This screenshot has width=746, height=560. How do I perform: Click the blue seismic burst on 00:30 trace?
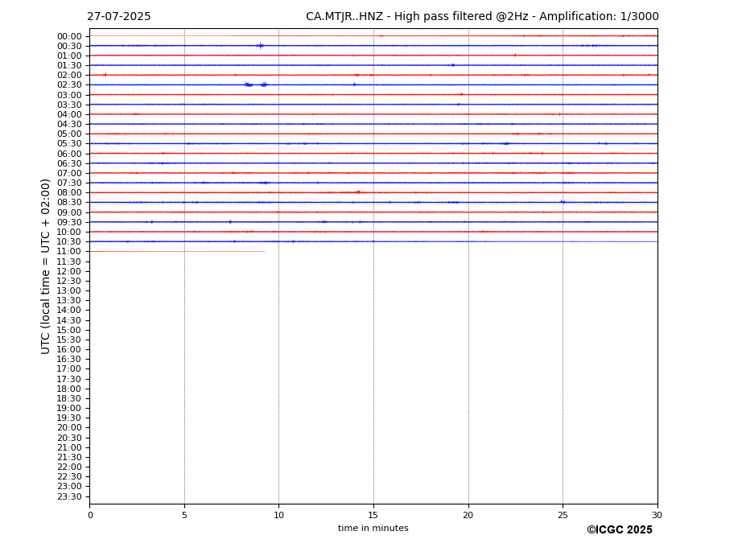click(x=260, y=46)
